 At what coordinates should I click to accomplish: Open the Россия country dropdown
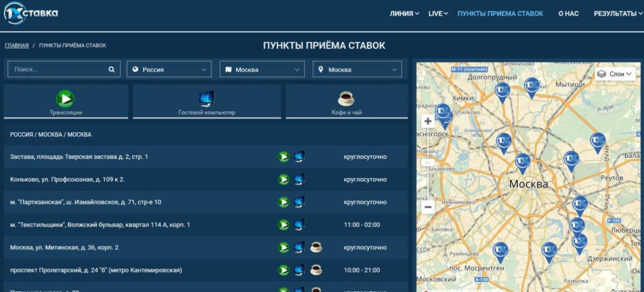point(170,70)
